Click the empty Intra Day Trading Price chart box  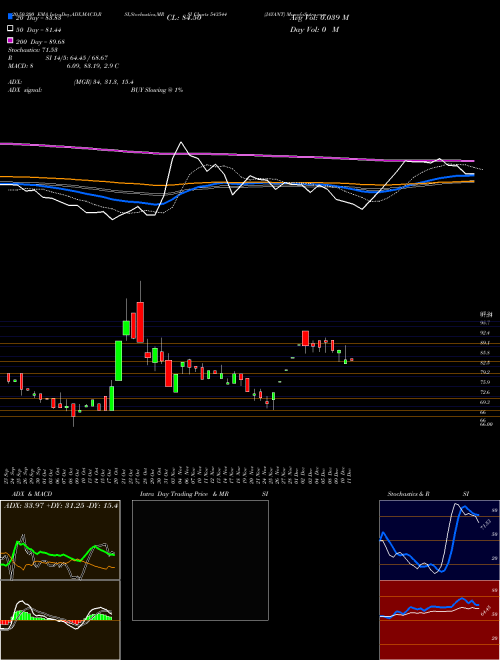coord(200,560)
